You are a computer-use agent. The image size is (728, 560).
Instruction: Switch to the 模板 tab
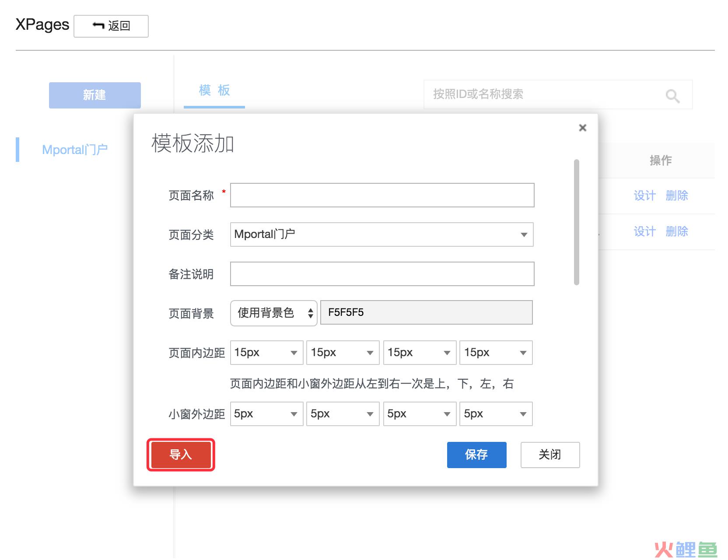click(214, 91)
